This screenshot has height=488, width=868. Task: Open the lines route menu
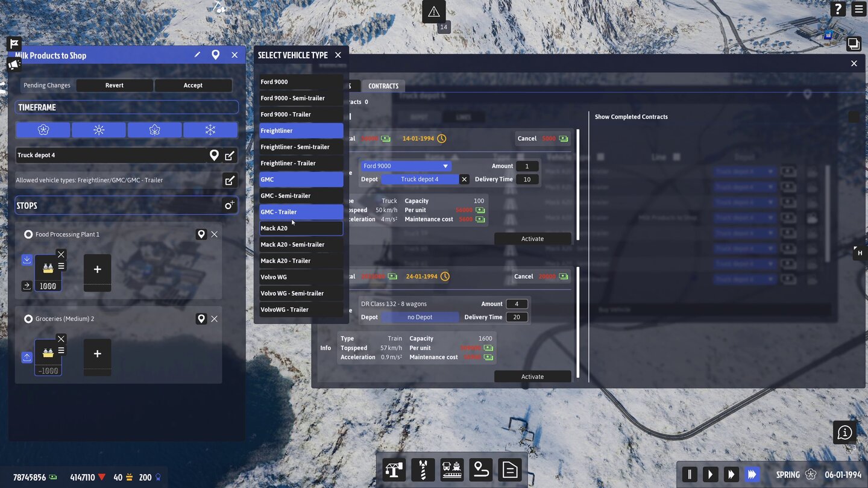click(x=481, y=470)
